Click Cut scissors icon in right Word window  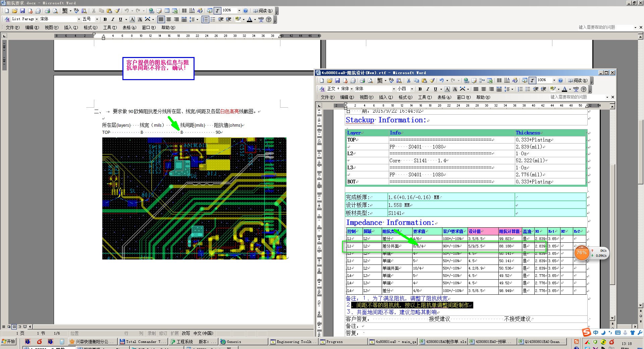click(x=409, y=80)
